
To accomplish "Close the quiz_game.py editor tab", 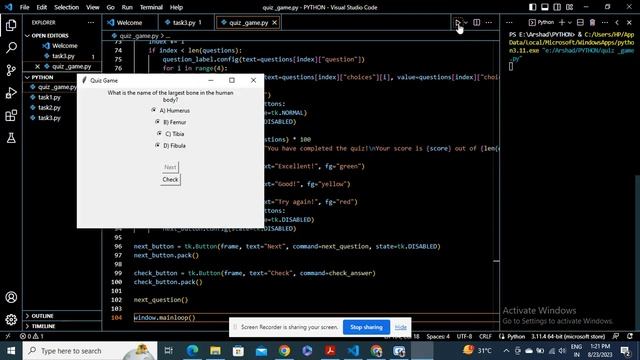I will tap(275, 22).
